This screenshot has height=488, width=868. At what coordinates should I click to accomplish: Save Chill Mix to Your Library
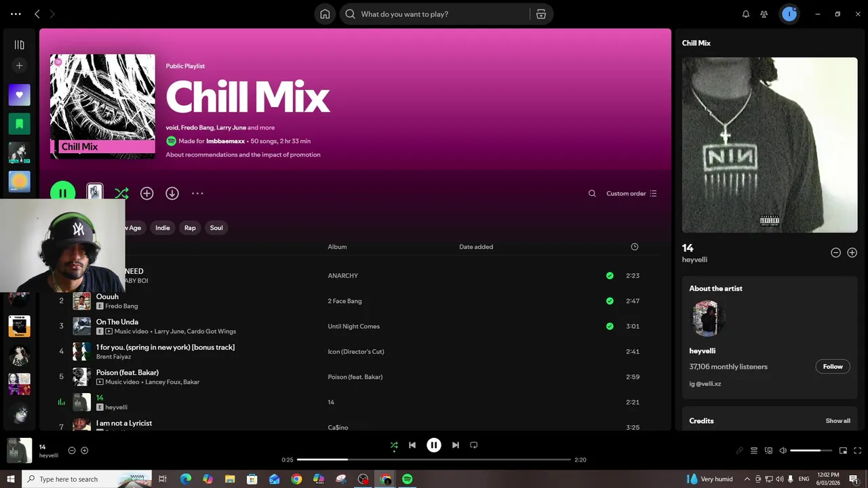click(x=146, y=193)
